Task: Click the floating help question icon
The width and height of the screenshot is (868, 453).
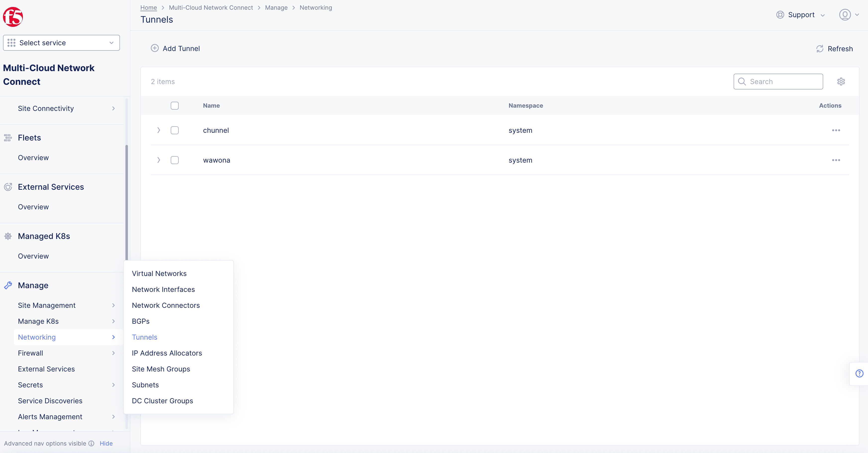Action: tap(860, 373)
